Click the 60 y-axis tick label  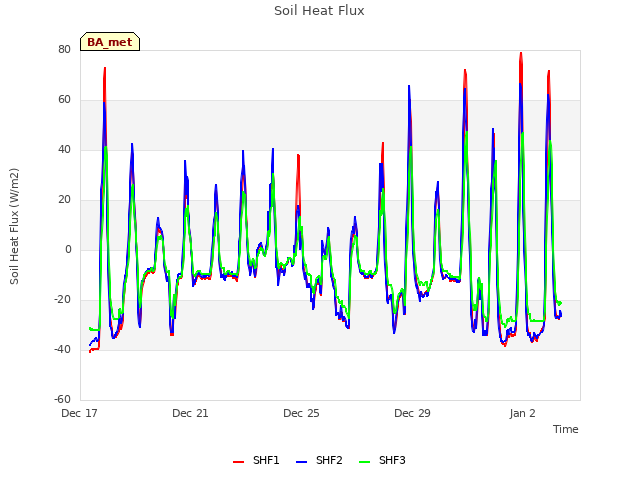coord(64,100)
